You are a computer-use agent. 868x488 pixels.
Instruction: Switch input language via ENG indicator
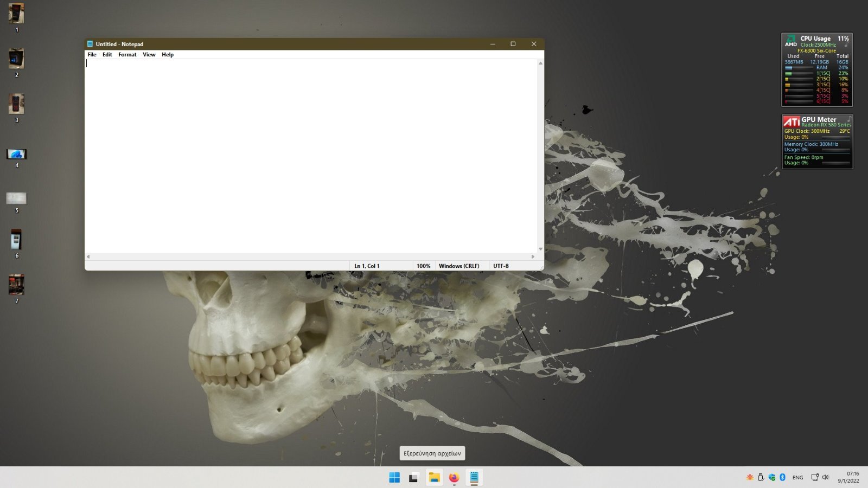point(797,478)
